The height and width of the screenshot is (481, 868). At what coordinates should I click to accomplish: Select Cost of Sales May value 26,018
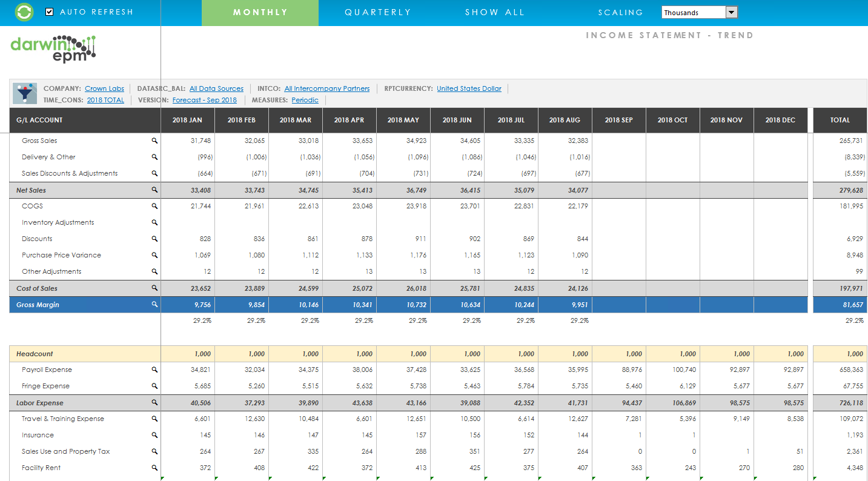click(x=416, y=288)
